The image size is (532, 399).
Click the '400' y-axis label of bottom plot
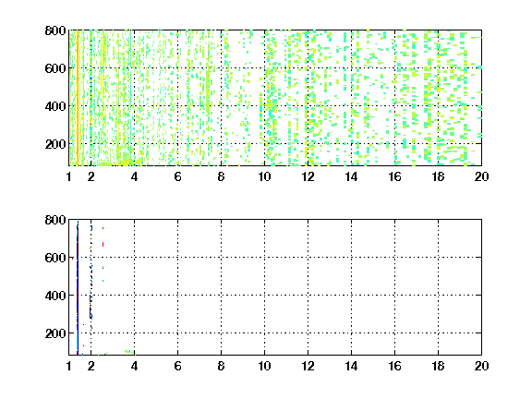pyautogui.click(x=55, y=296)
